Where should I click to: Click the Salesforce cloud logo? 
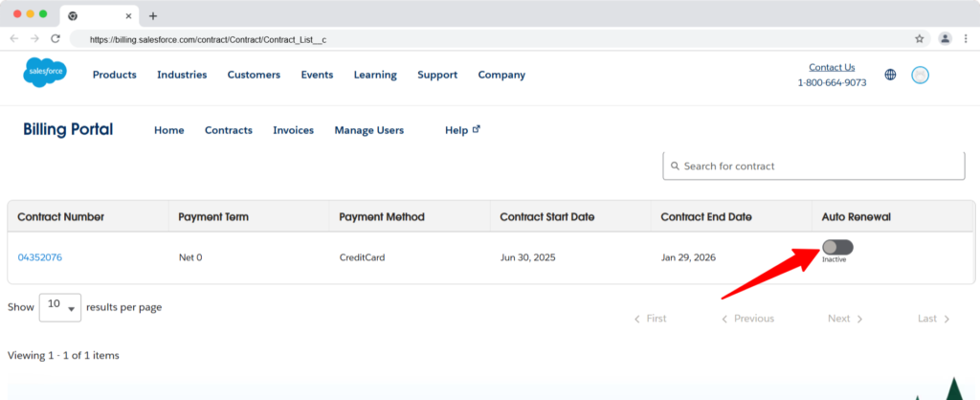point(45,73)
